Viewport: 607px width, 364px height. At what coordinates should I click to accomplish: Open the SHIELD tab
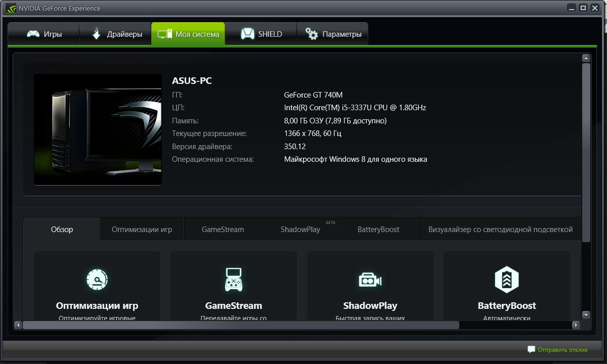tap(261, 34)
